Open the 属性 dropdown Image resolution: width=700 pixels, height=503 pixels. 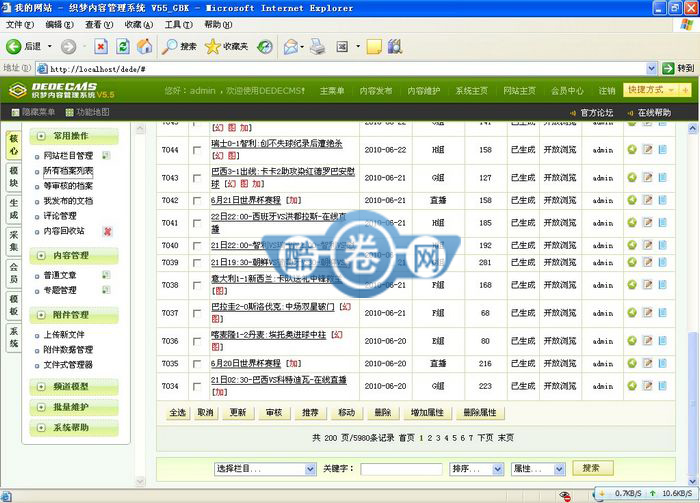pos(538,469)
